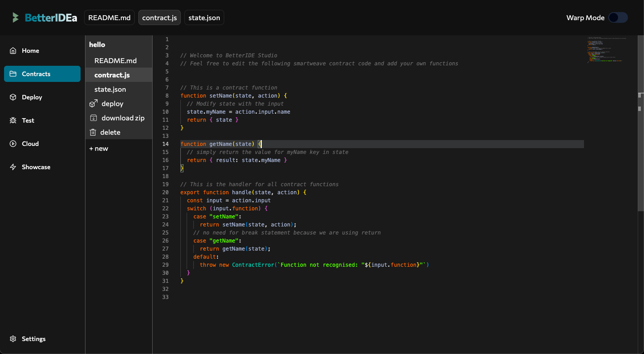The height and width of the screenshot is (354, 644).
Task: Click the Warp Mode label
Action: click(x=585, y=18)
